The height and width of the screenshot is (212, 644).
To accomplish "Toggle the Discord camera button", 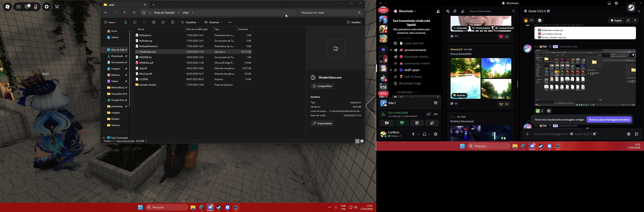I will tap(387, 123).
